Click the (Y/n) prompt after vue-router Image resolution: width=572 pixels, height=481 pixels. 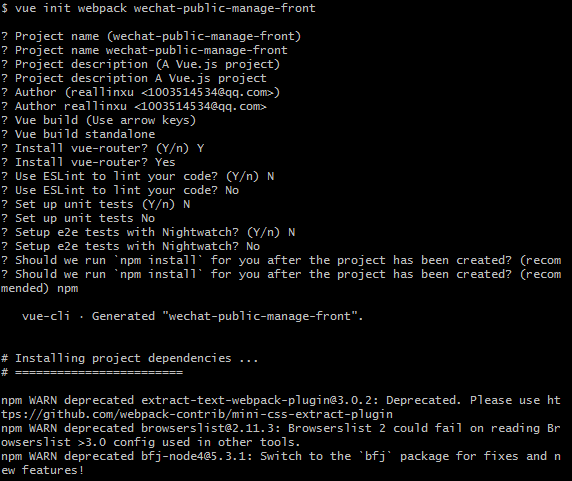[x=173, y=148]
